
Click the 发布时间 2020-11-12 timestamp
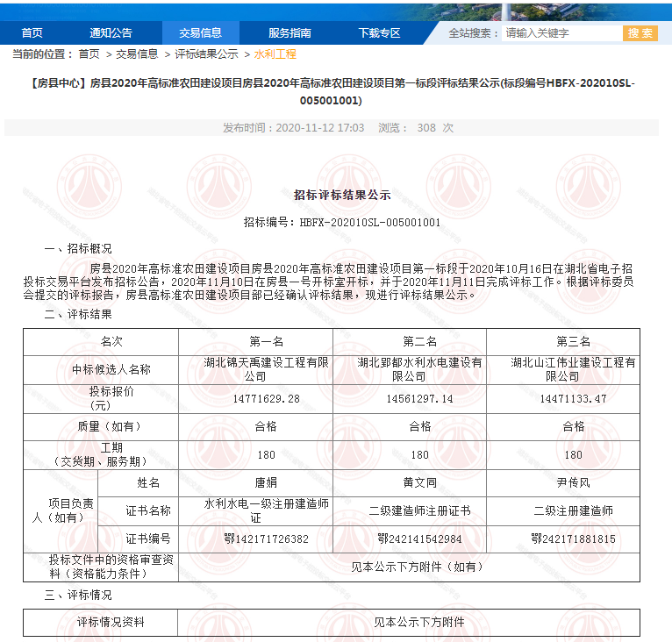pyautogui.click(x=293, y=128)
